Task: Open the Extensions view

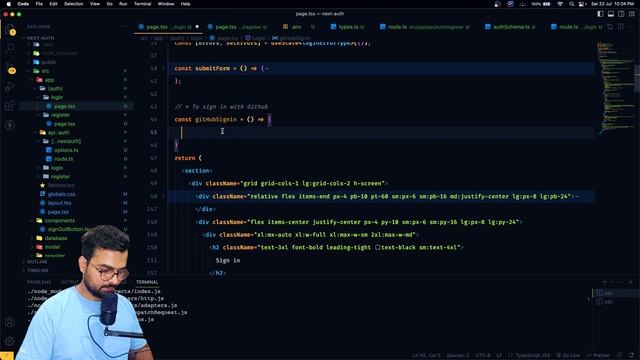Action: click(x=10, y=106)
